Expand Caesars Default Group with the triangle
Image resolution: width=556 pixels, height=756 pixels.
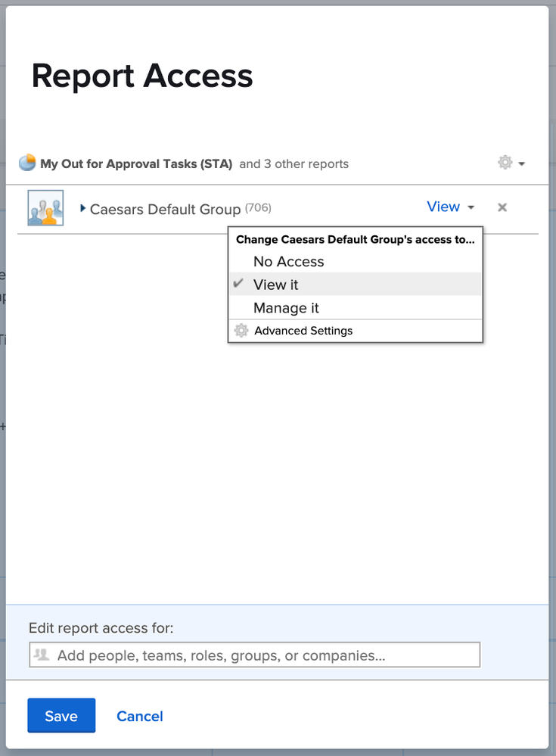tap(83, 208)
